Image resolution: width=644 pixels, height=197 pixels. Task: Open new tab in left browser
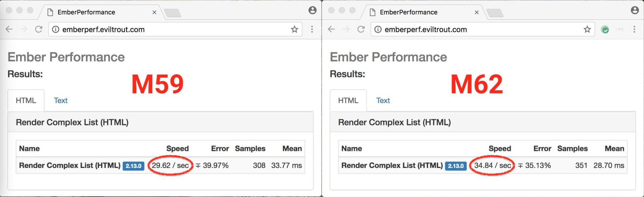point(172,13)
